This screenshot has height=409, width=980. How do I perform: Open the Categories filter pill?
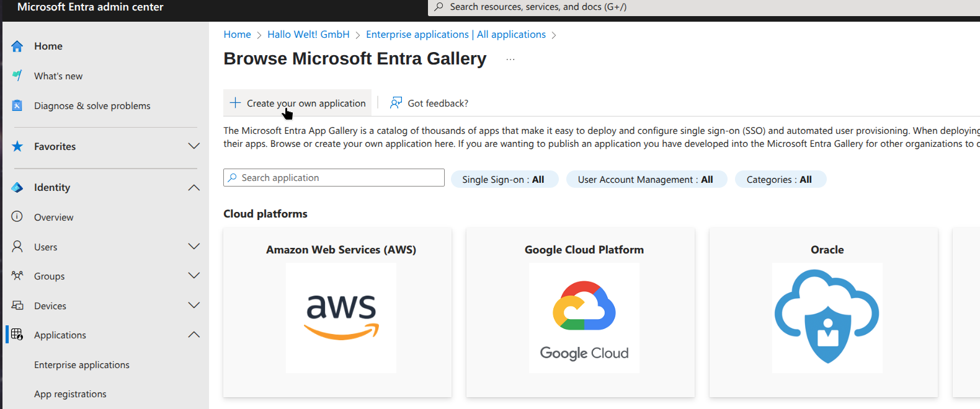point(779,180)
